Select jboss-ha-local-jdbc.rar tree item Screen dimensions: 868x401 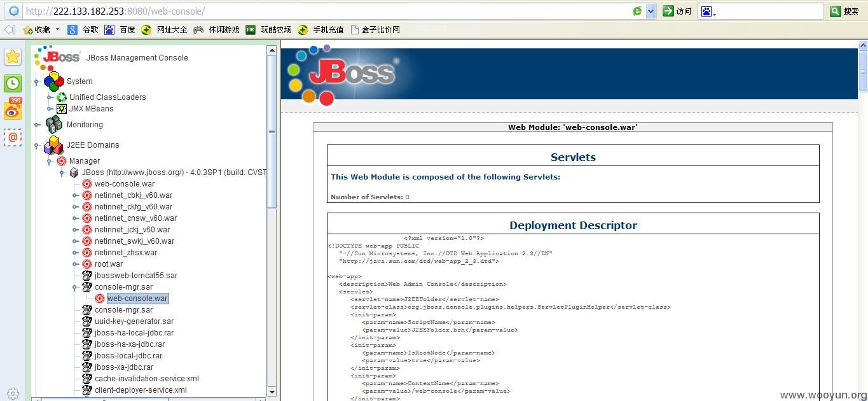134,333
